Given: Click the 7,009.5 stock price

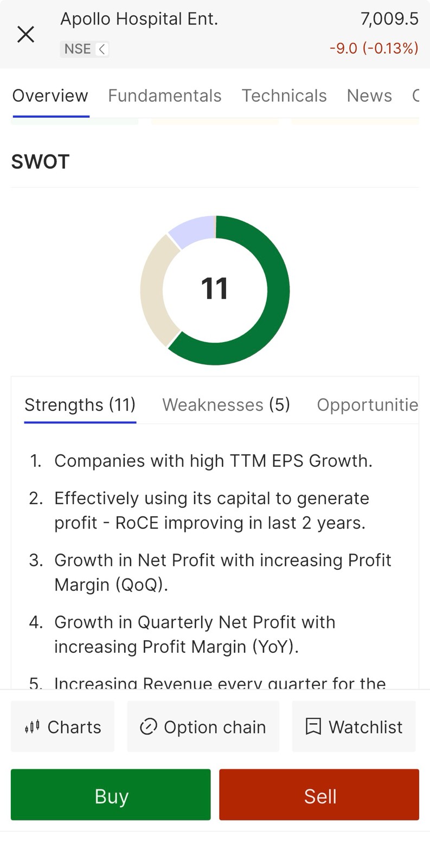Looking at the screenshot, I should pos(389,20).
